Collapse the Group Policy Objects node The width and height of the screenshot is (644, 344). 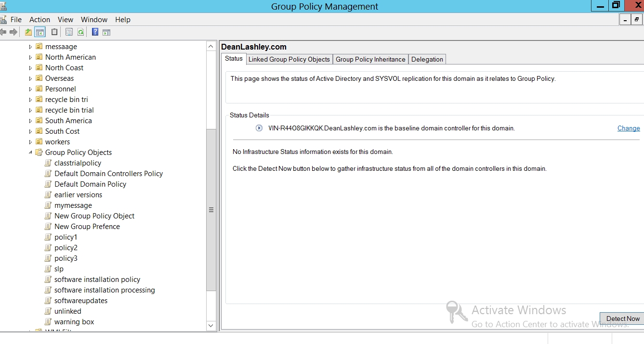tap(30, 153)
